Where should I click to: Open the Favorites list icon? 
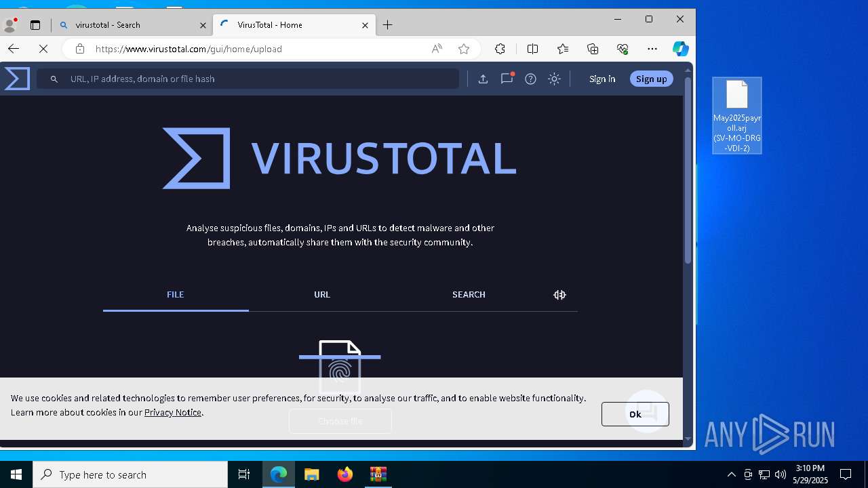563,49
